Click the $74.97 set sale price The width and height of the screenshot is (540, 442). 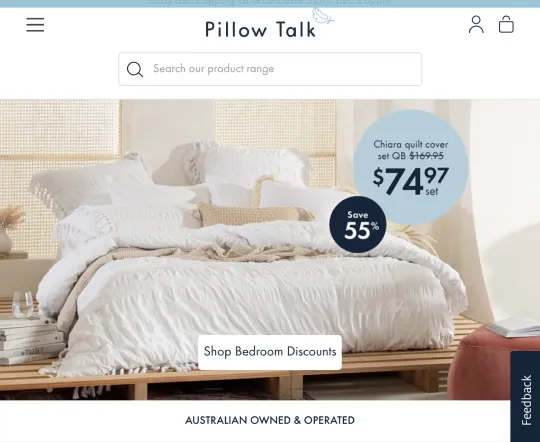click(x=411, y=181)
